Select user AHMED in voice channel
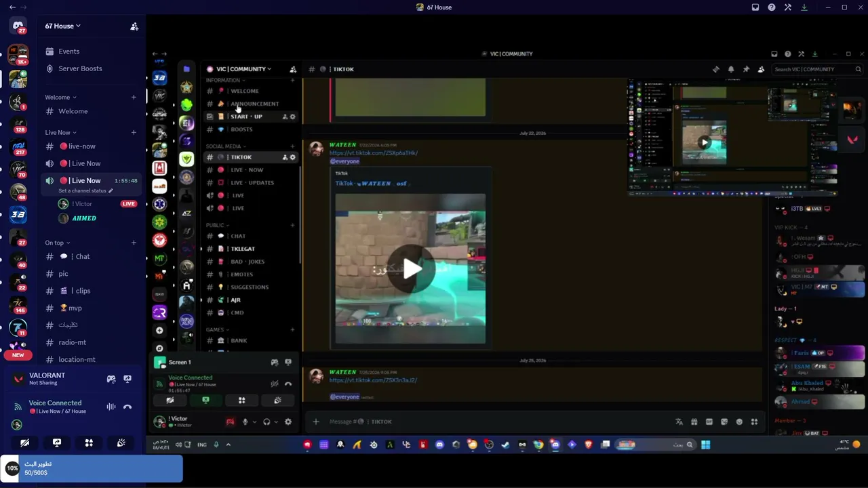Screen dimensions: 868x488 84,218
